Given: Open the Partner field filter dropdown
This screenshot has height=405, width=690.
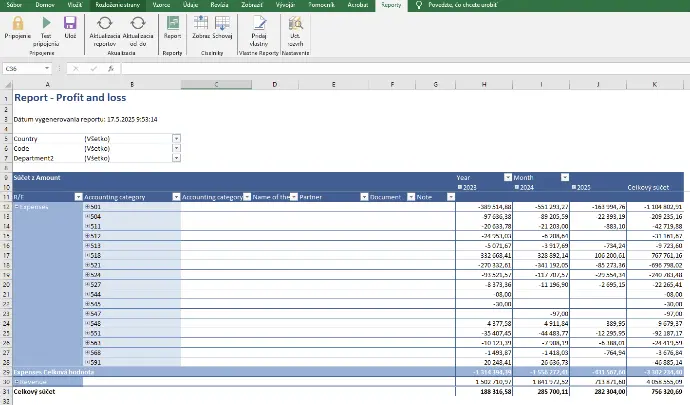Looking at the screenshot, I should point(364,197).
